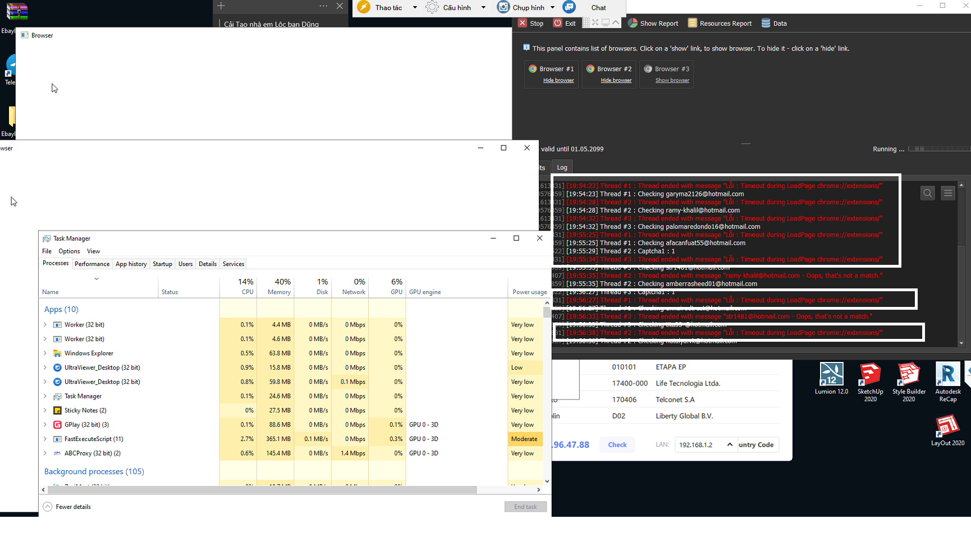
Task: Open the Thao tác dropdown arrow
Action: pos(415,8)
